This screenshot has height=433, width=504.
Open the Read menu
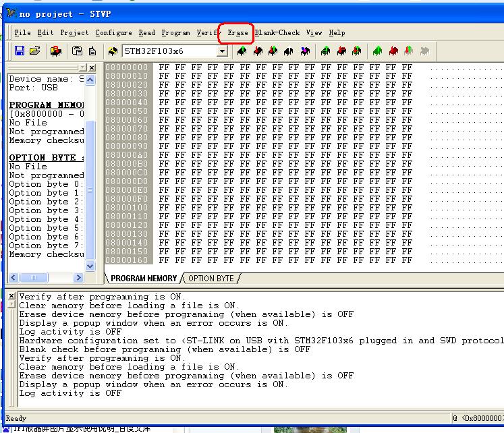147,33
